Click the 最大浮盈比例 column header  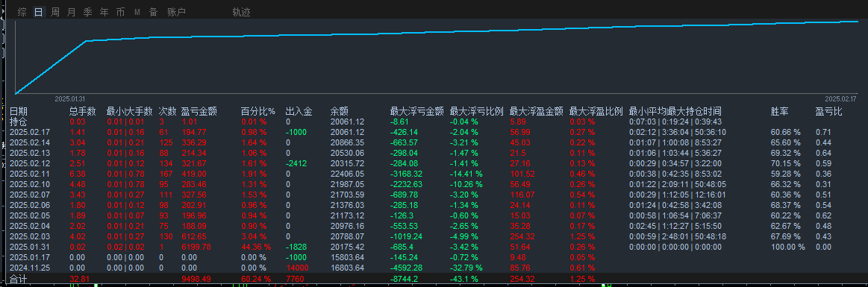pyautogui.click(x=596, y=111)
